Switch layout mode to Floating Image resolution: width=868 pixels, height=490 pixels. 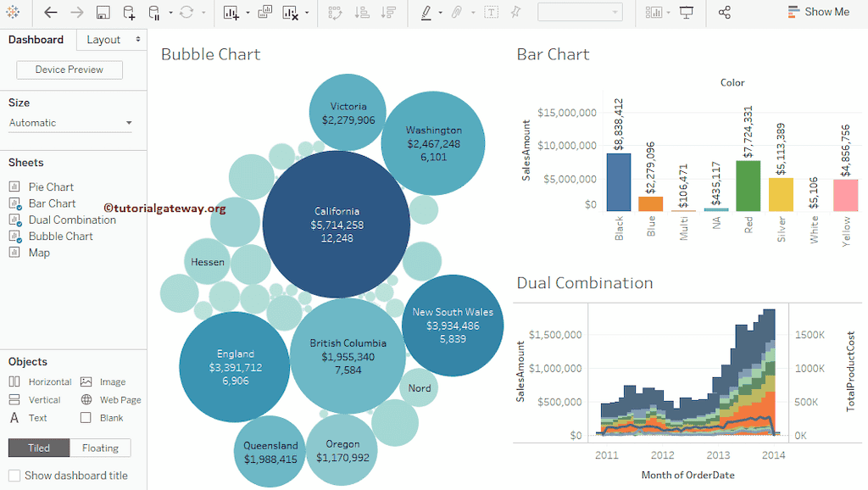point(100,448)
